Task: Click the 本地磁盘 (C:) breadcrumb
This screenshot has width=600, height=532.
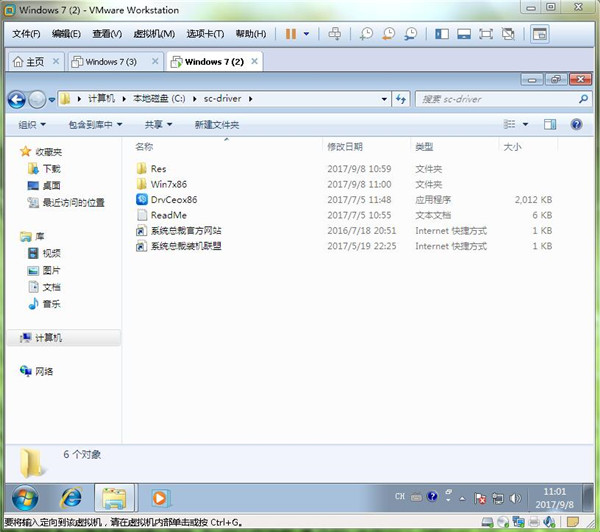Action: pos(159,99)
